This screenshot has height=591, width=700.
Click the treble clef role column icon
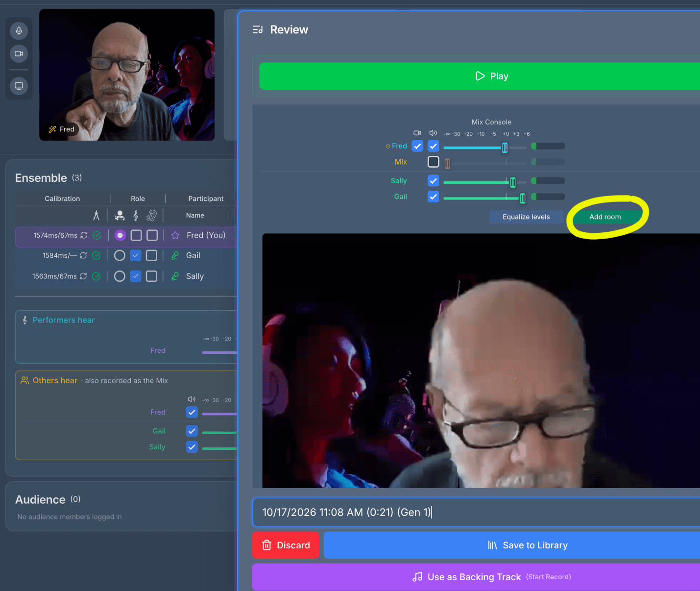[136, 215]
